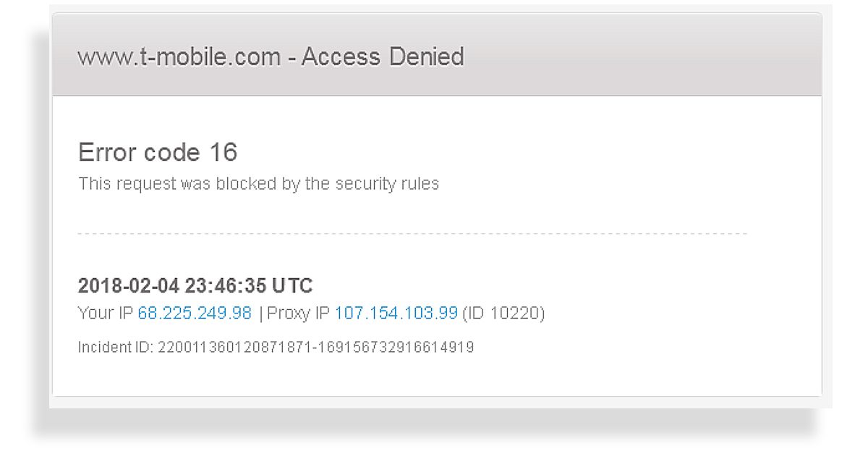Click empty space in the gray header bar
868x454 pixels.
coord(637,57)
